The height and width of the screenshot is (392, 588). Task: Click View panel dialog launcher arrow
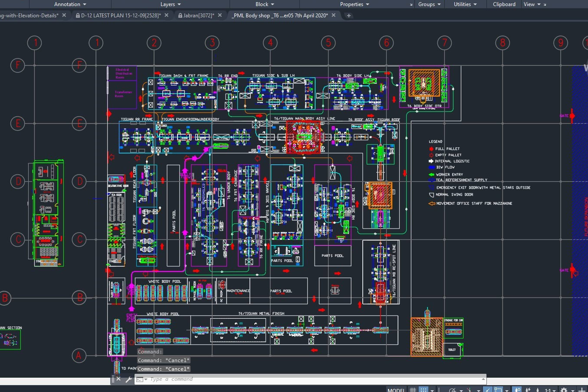click(545, 4)
